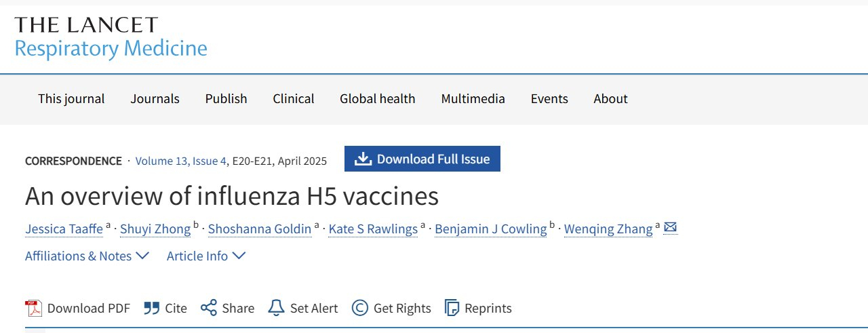Open the Multimedia menu item
Screen dimensions: 868x333
(x=473, y=99)
